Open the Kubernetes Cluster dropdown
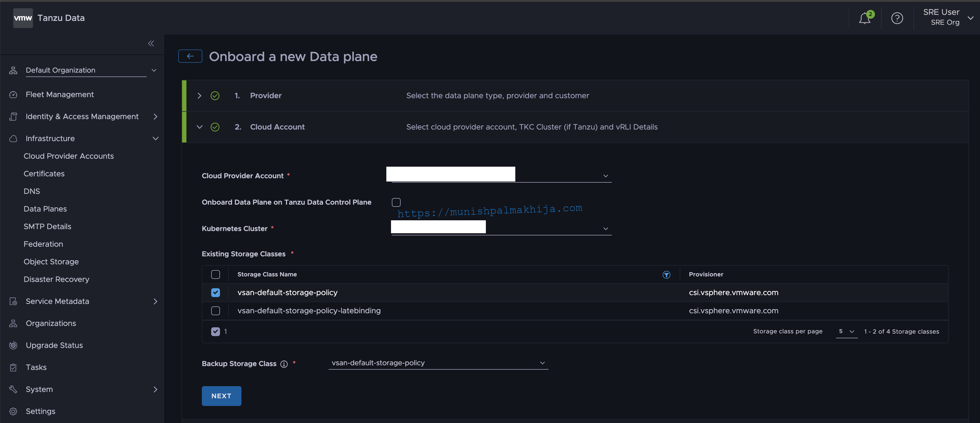 pos(502,228)
